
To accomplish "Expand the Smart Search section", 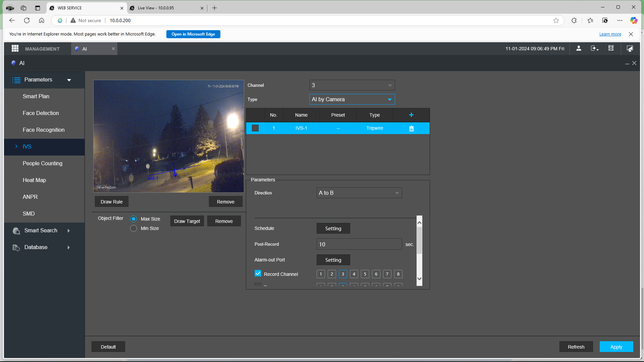I will [69, 231].
